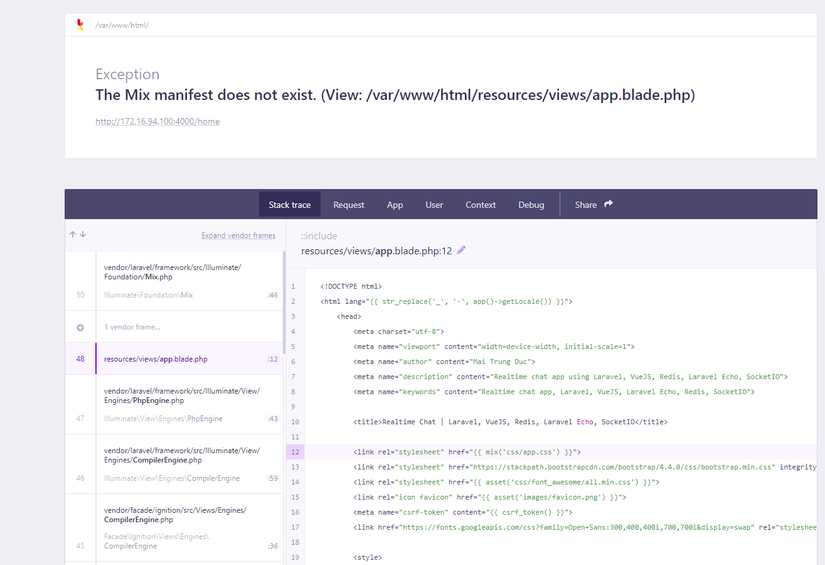The image size is (825, 565).
Task: Click the mix('css/app.css') code line
Action: pos(467,452)
